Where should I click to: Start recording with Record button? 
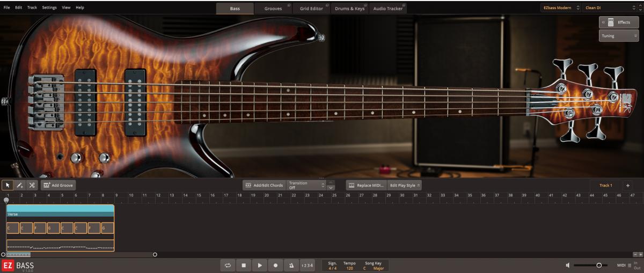(x=276, y=265)
